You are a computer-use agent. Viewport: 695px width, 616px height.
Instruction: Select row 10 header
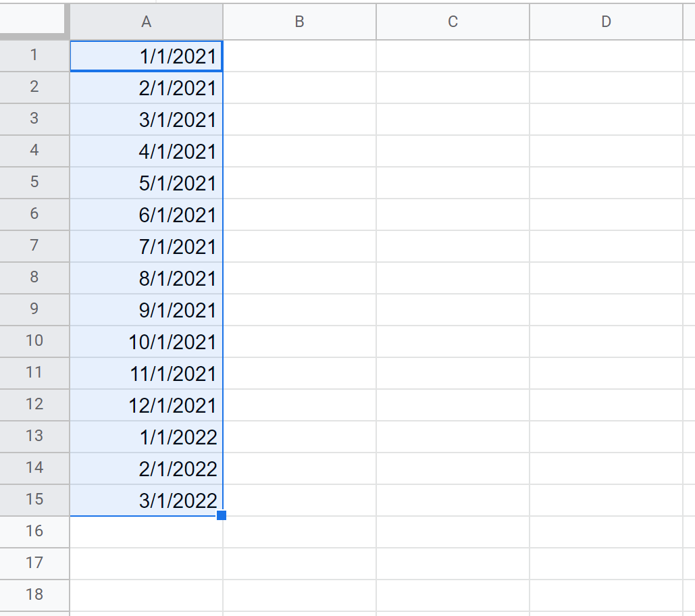point(34,341)
